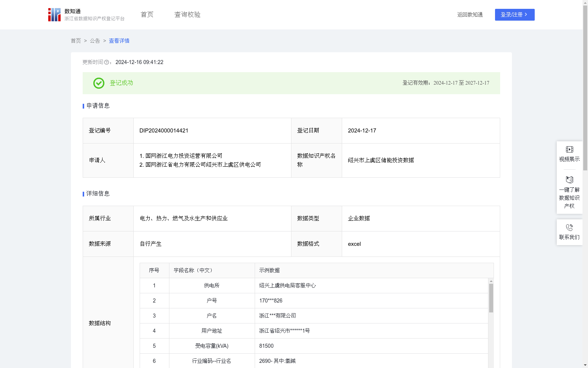Image resolution: width=588 pixels, height=368 pixels.
Task: Click the 序号 column header
Action: (154, 270)
